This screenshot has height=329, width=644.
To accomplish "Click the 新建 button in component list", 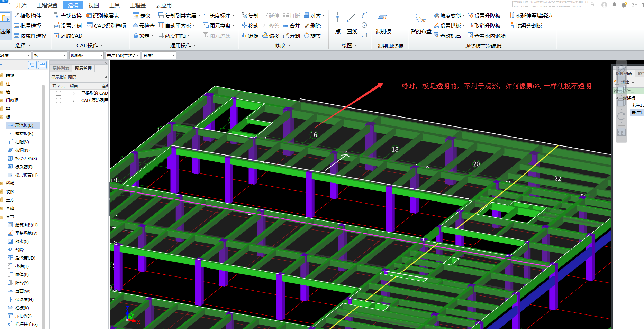I will pyautogui.click(x=625, y=82).
